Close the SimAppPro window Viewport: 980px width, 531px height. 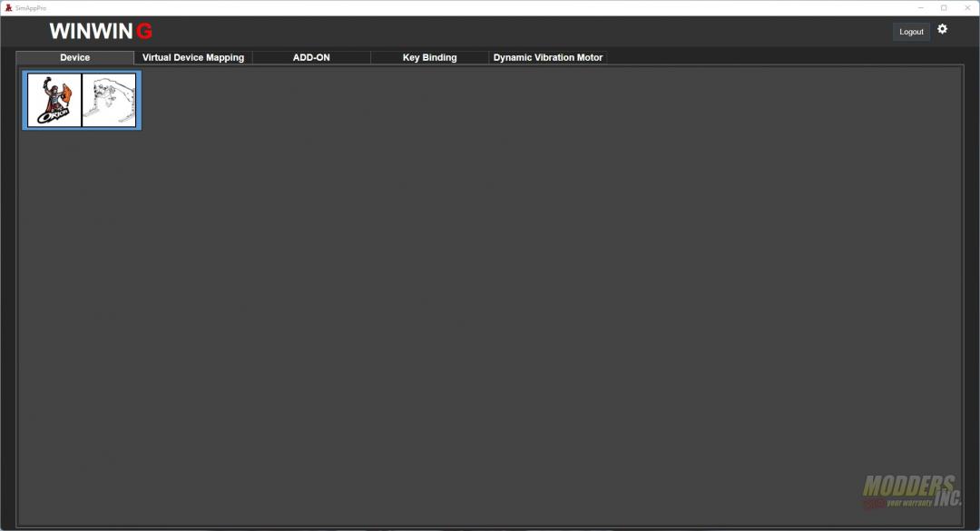967,7
